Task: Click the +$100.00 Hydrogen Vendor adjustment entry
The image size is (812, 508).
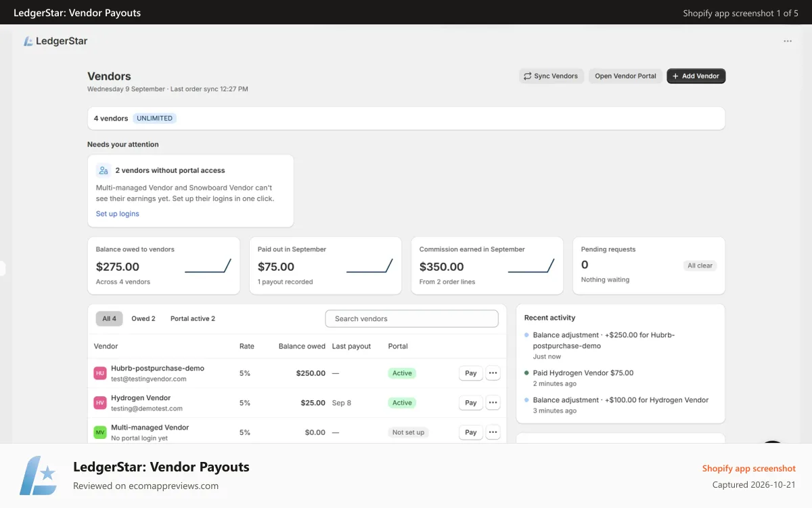Action: click(x=621, y=400)
